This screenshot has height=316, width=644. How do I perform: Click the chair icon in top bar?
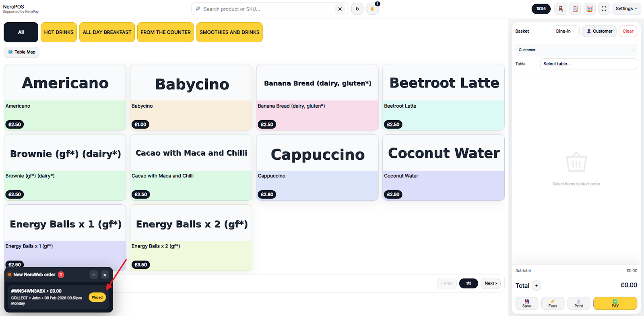click(x=560, y=9)
